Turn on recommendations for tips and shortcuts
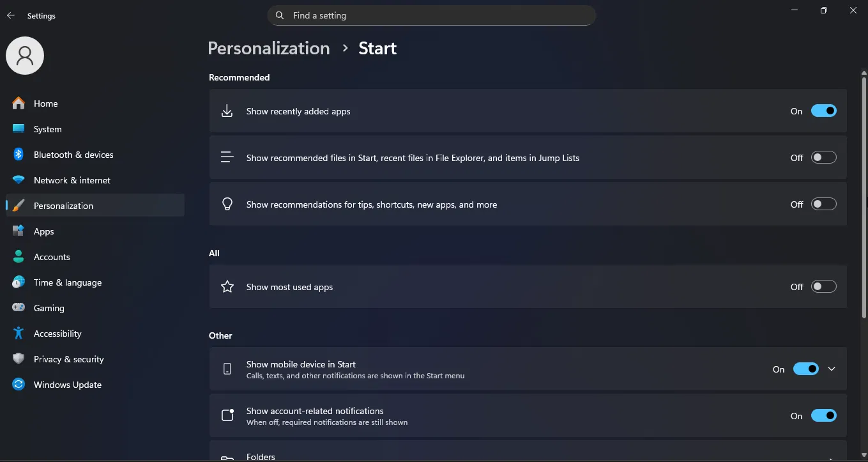868x462 pixels. pyautogui.click(x=824, y=204)
